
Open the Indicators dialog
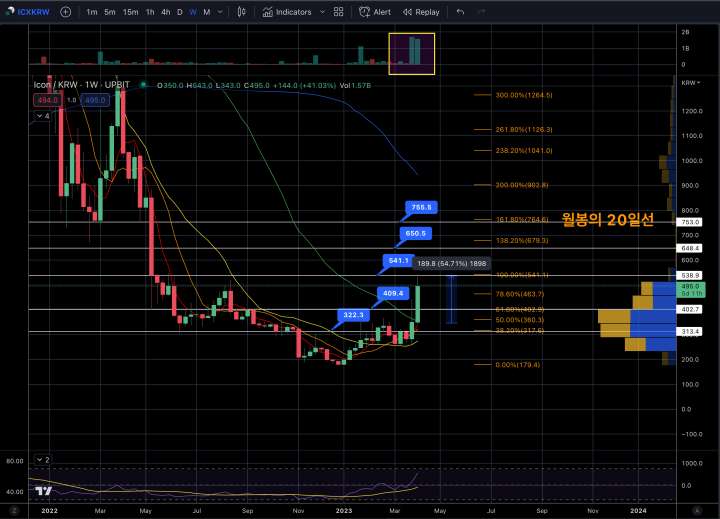[287, 12]
